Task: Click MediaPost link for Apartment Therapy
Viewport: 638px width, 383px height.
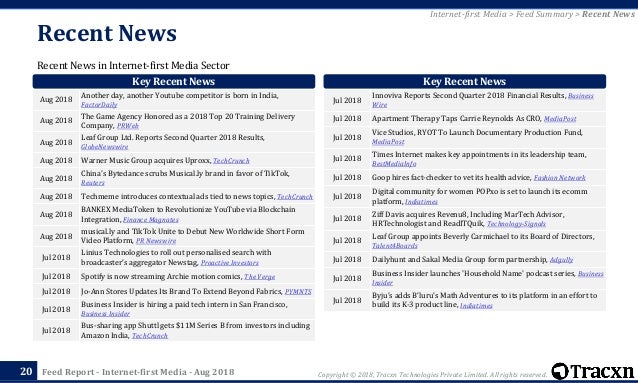Action: click(x=560, y=119)
